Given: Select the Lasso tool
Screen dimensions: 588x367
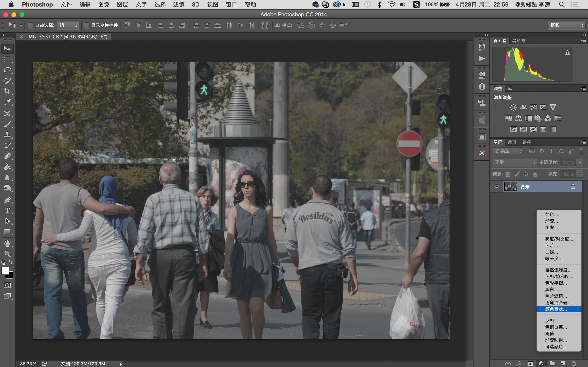Looking at the screenshot, I should point(7,70).
